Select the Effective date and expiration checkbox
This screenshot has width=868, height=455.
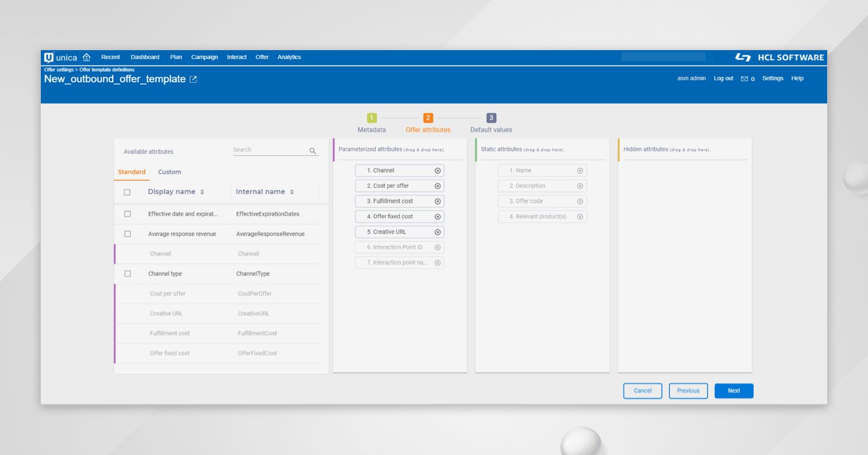(x=127, y=214)
